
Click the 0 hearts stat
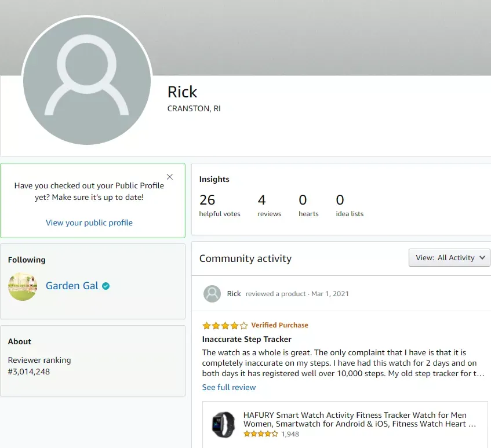308,205
